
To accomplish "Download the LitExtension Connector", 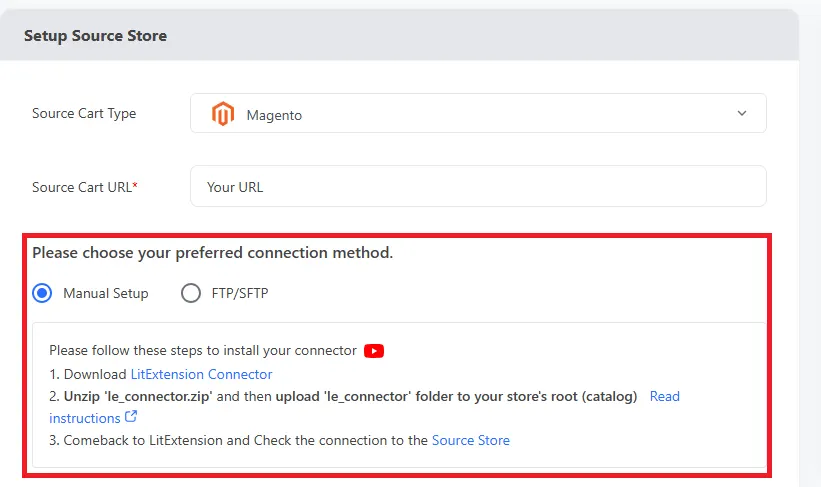I will pos(202,374).
